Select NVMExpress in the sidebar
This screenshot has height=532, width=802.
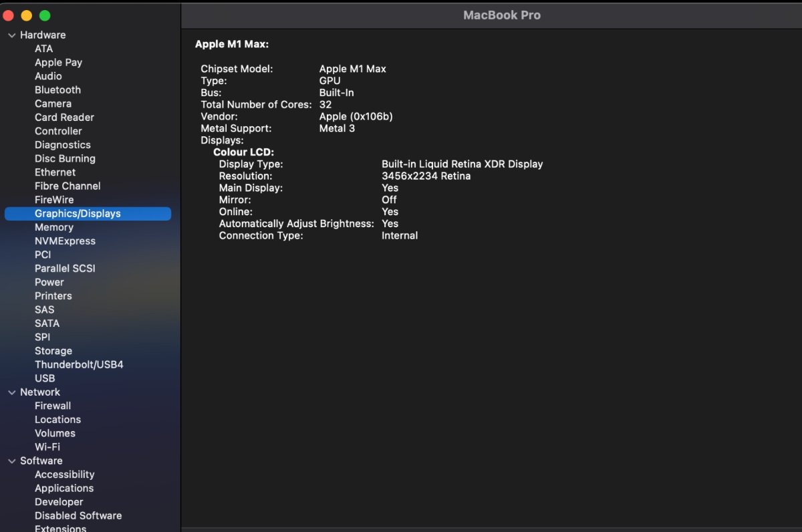[65, 241]
